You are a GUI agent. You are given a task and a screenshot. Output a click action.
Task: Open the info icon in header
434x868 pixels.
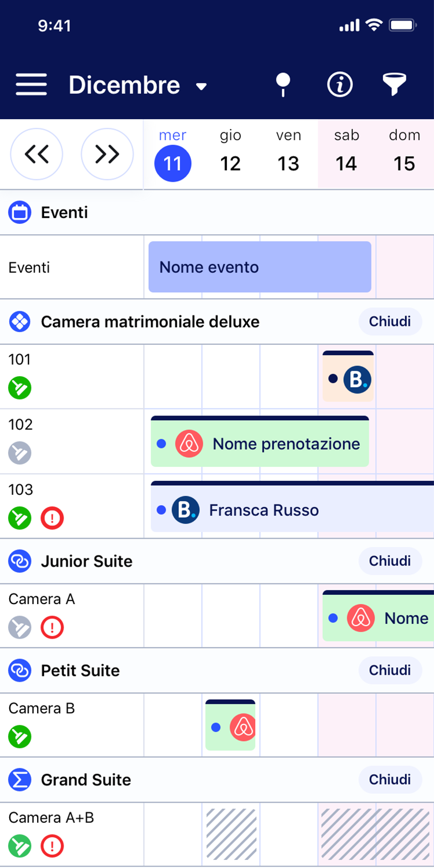coord(340,85)
